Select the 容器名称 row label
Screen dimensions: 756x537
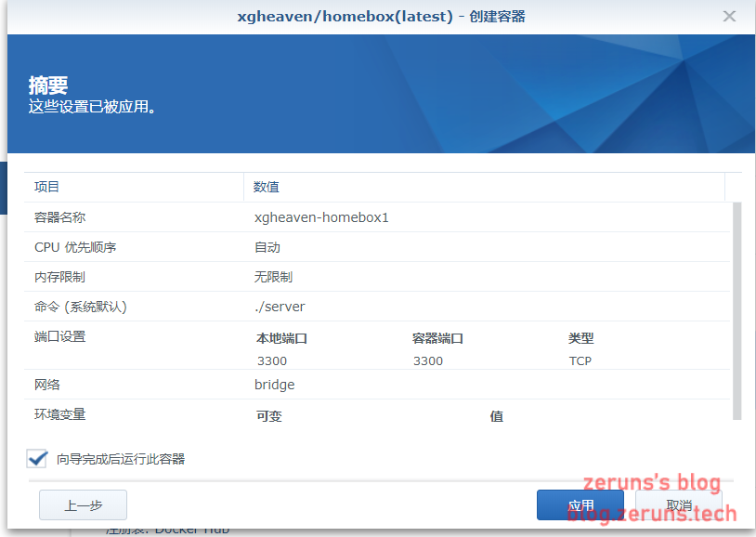[x=59, y=217]
